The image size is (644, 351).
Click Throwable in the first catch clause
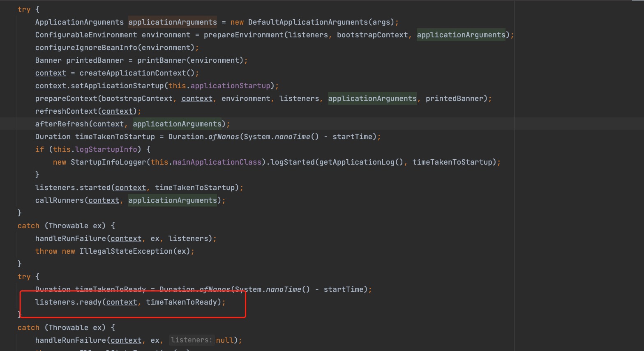[x=69, y=225]
